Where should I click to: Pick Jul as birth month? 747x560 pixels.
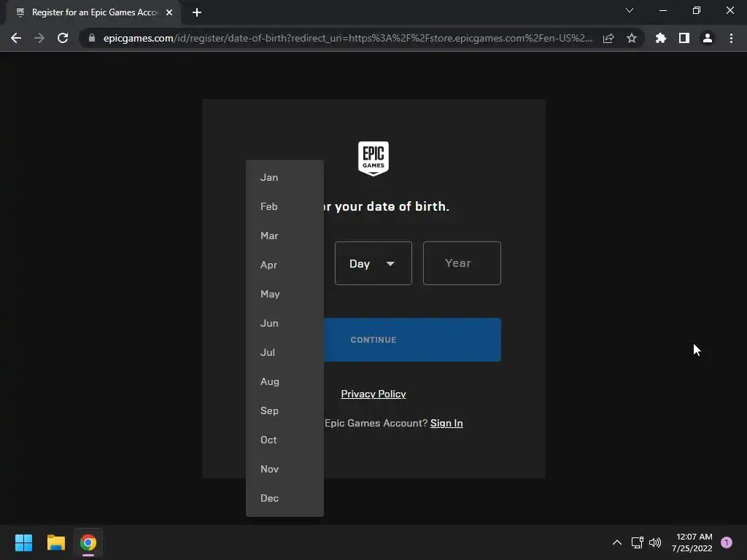285,352
